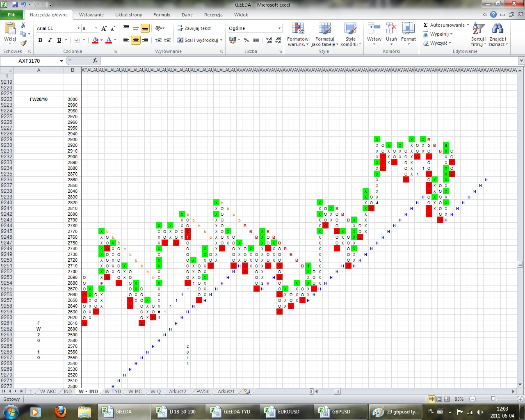525x420 pixels.
Task: Switch to Page Layout view in status bar
Action: click(439, 399)
